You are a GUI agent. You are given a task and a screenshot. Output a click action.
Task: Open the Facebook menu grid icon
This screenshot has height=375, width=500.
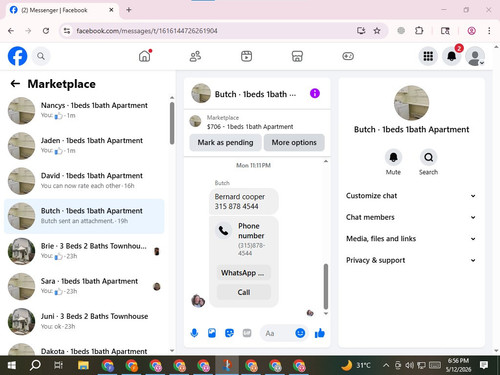point(428,56)
